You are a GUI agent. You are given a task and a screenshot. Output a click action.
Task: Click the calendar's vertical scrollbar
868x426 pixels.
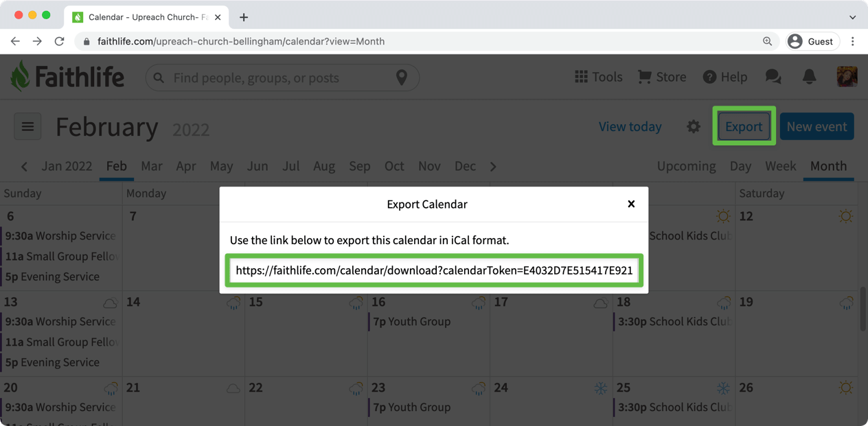[863, 309]
